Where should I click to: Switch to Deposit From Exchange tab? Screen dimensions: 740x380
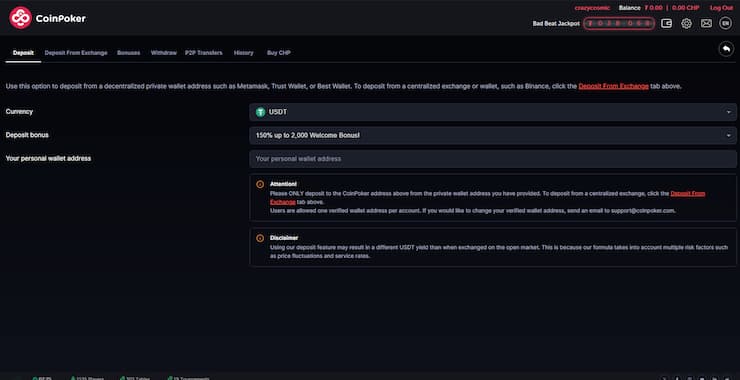pos(76,53)
